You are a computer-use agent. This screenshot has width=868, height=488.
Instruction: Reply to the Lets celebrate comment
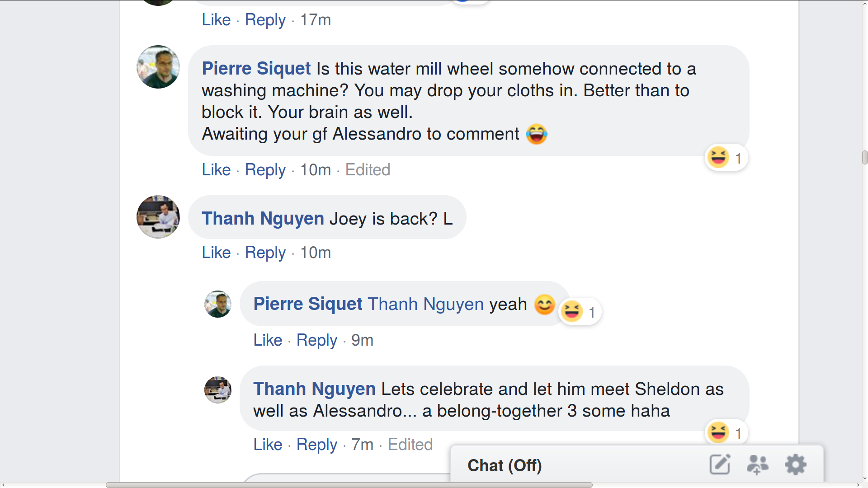(x=316, y=444)
